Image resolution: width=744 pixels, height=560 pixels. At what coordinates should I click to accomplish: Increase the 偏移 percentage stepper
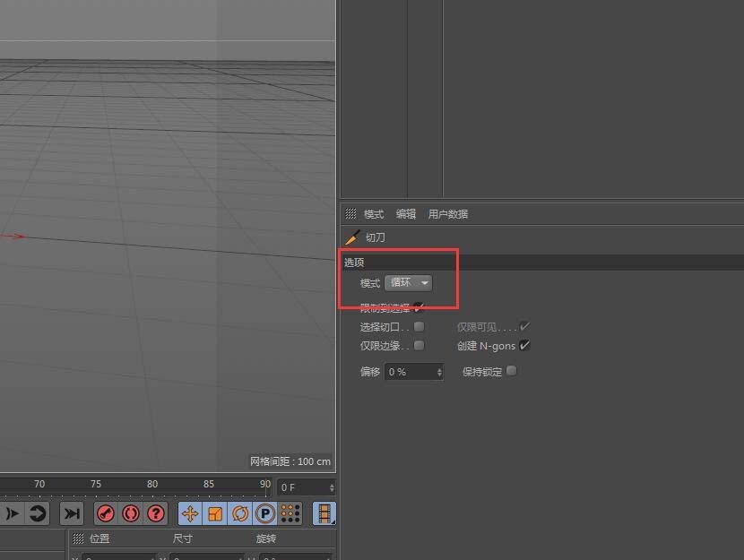click(x=438, y=367)
